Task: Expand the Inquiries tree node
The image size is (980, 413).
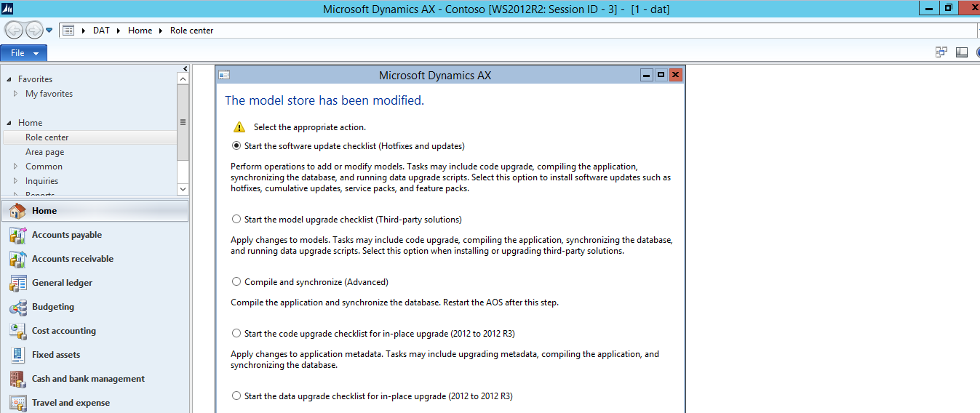Action: (x=15, y=181)
